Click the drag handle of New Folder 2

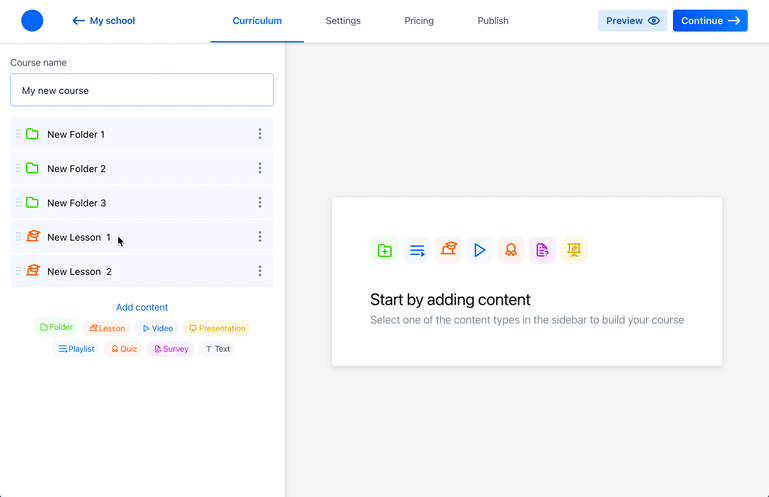coord(18,168)
